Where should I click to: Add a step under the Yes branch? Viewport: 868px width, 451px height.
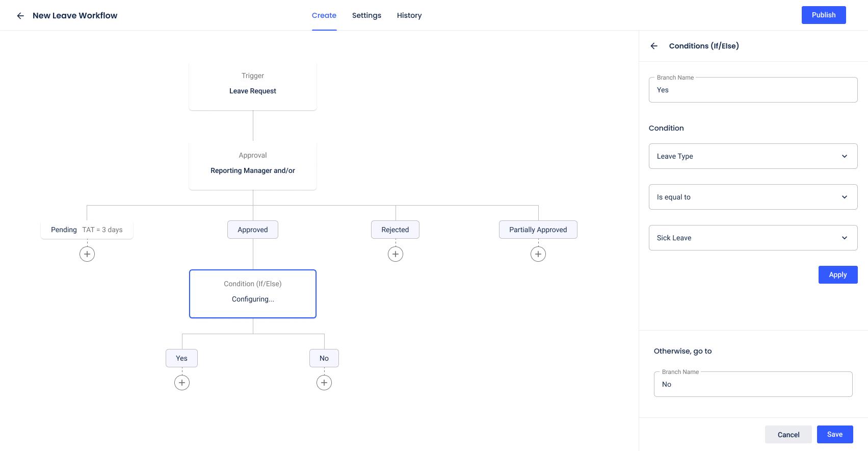pyautogui.click(x=182, y=383)
